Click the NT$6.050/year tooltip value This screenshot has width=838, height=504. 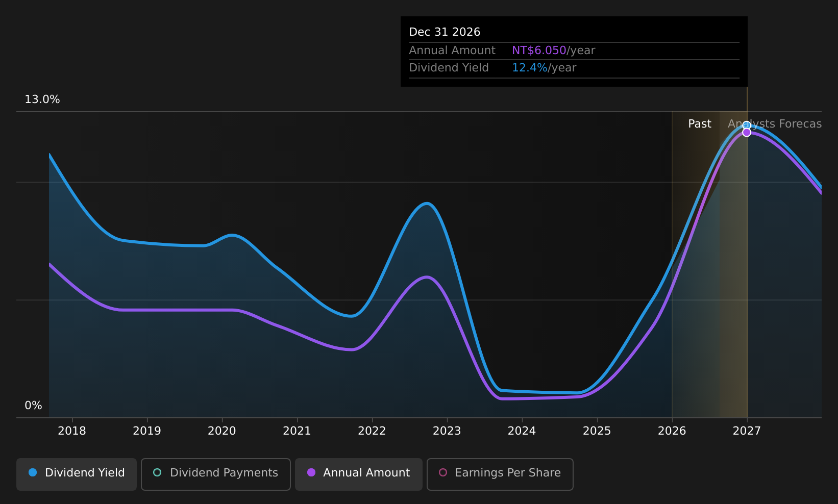[x=553, y=51]
